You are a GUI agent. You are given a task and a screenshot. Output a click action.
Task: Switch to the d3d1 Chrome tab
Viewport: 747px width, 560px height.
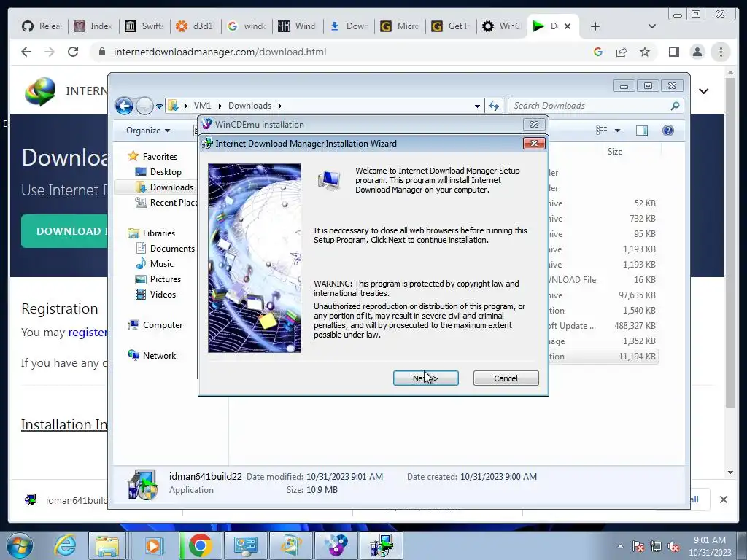point(196,26)
